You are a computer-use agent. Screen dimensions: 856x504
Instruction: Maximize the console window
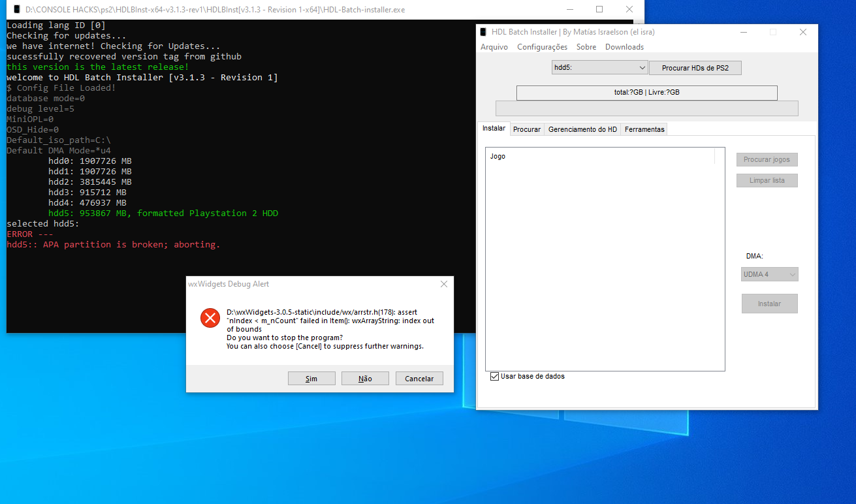point(599,10)
